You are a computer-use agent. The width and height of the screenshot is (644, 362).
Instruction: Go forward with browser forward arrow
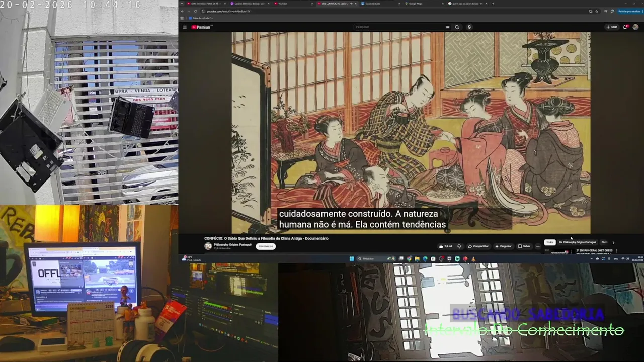click(x=189, y=11)
